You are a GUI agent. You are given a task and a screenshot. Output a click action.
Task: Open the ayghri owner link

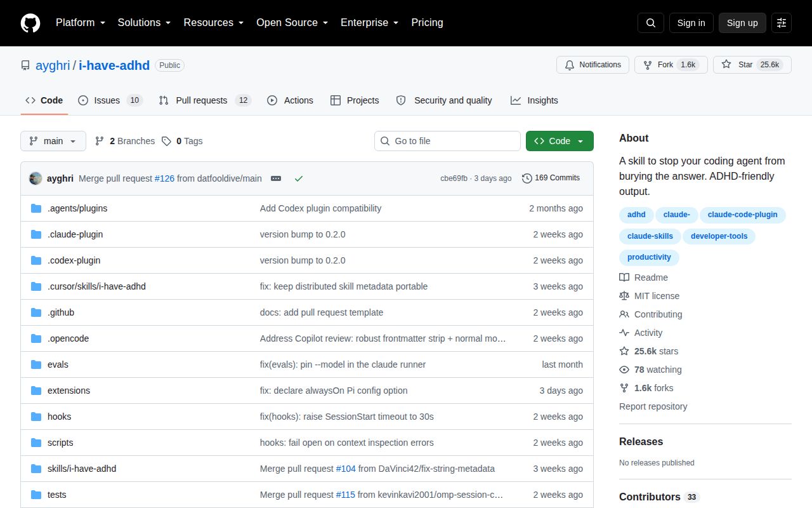[x=53, y=65]
